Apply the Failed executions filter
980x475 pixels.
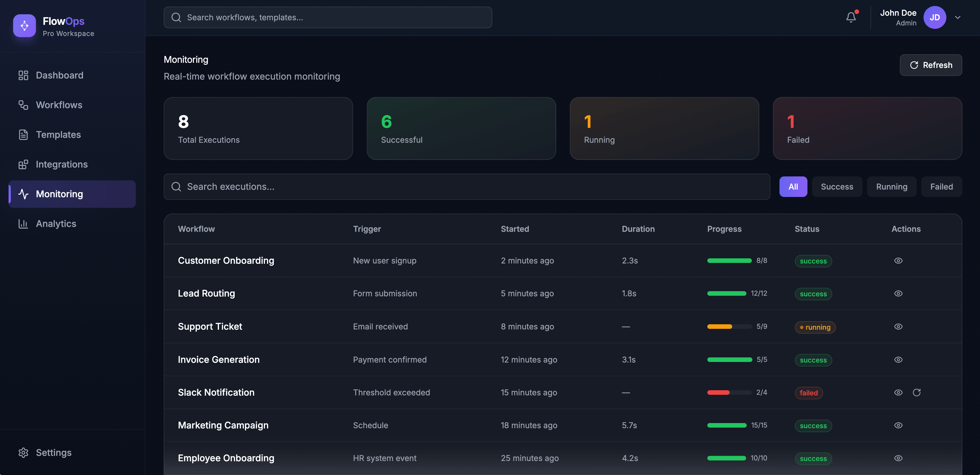941,186
